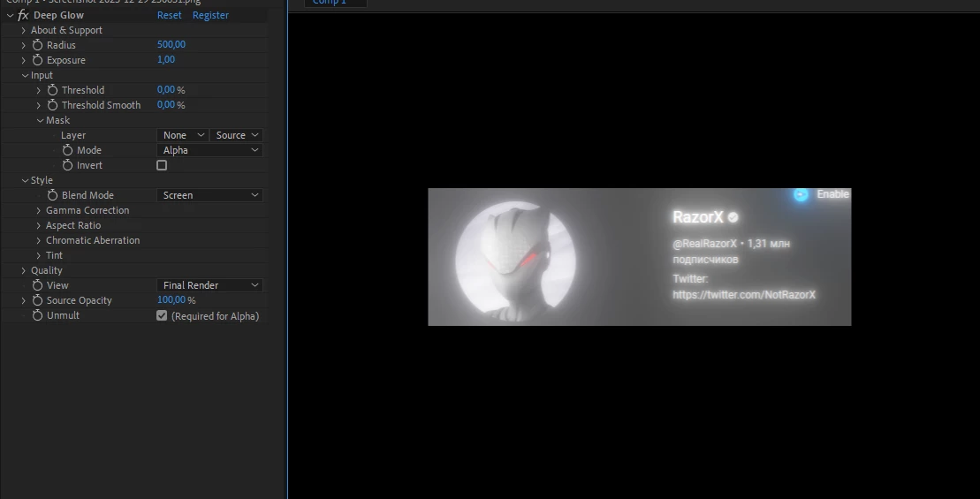Image resolution: width=980 pixels, height=499 pixels.
Task: Edit the Threshold Smooth percentage value
Action: 165,104
